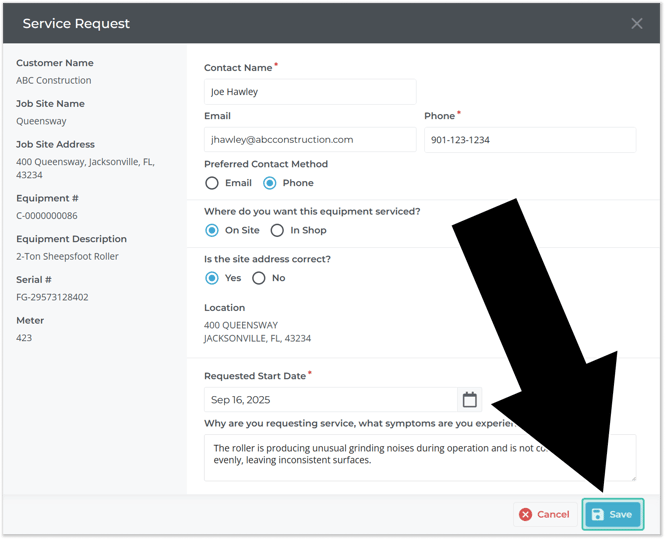Image resolution: width=670 pixels, height=539 pixels.
Task: Click ABC Construction customer name
Action: coord(53,80)
